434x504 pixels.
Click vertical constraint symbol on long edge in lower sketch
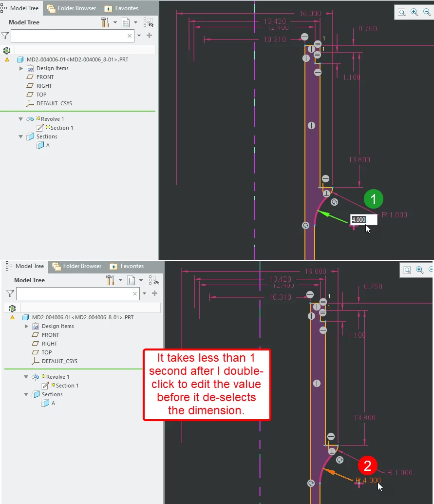(317, 383)
